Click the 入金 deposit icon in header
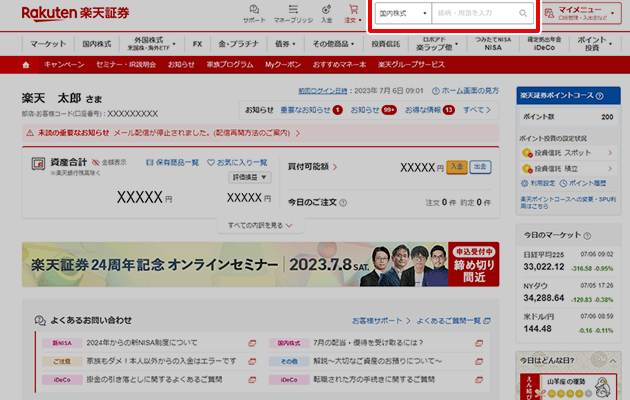Screen dimensions: 630x400 (327, 13)
